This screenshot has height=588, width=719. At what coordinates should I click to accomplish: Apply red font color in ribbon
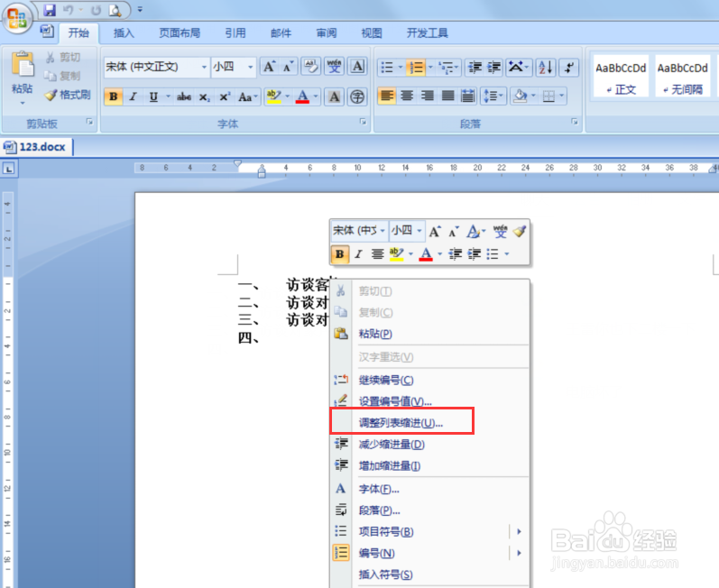302,96
